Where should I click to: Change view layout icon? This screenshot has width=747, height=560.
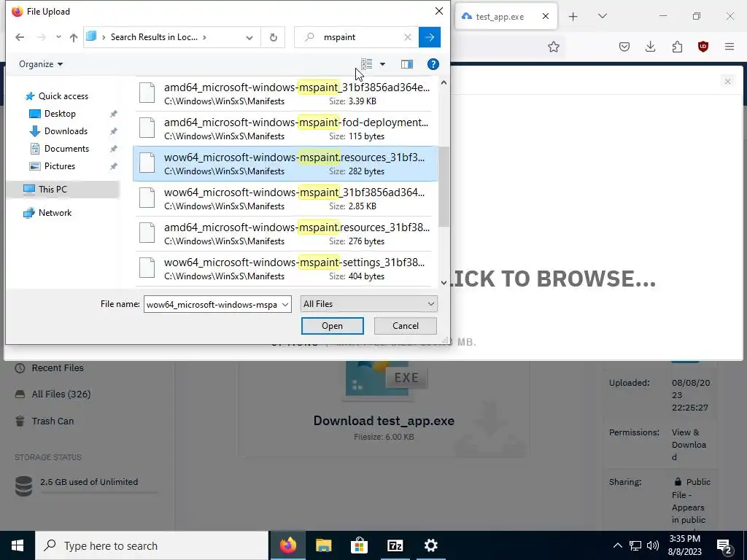point(366,64)
